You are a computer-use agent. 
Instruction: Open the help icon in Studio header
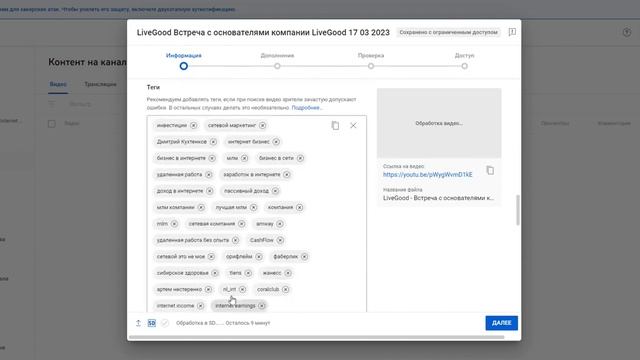(x=627, y=32)
